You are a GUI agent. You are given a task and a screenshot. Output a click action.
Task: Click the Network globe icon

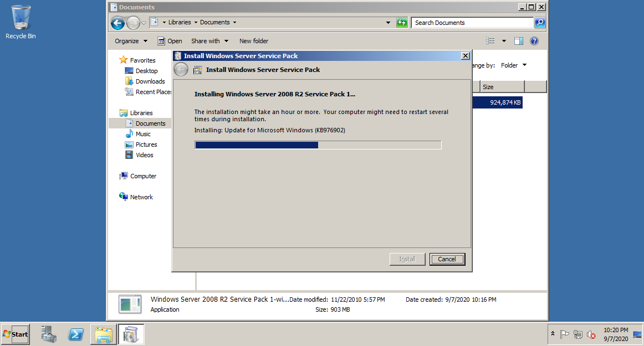tap(124, 197)
